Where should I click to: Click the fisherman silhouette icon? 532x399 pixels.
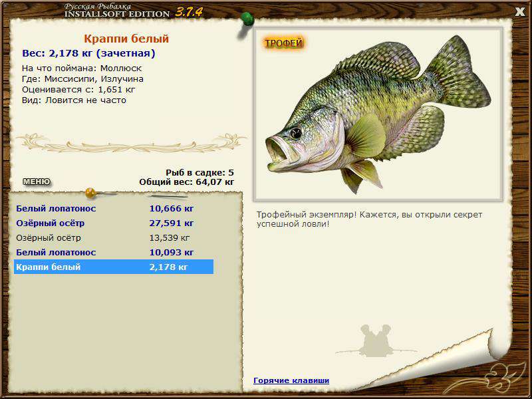pyautogui.click(x=376, y=340)
